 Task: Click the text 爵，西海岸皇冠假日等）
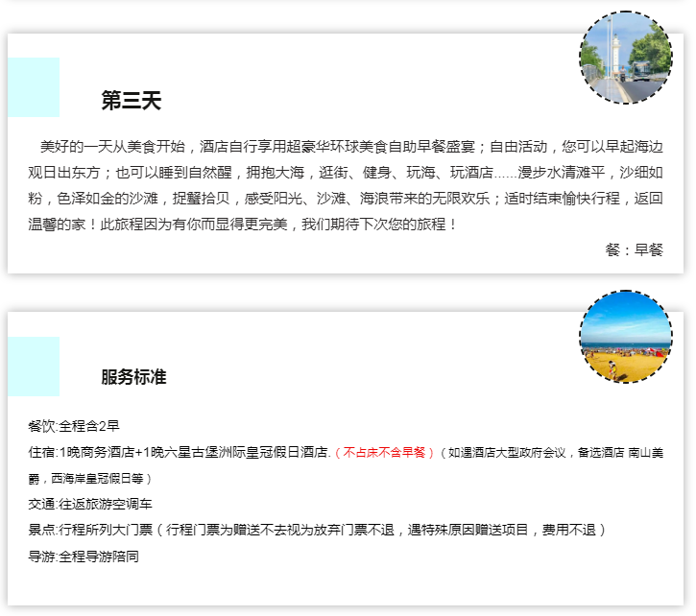click(x=90, y=479)
